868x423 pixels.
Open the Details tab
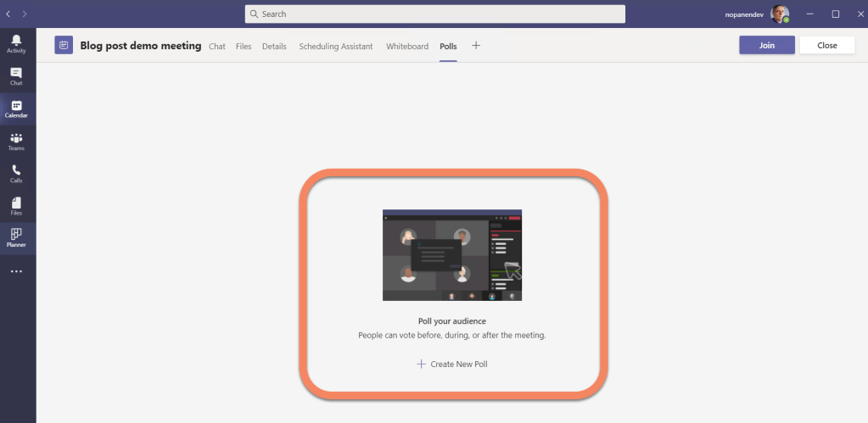274,47
